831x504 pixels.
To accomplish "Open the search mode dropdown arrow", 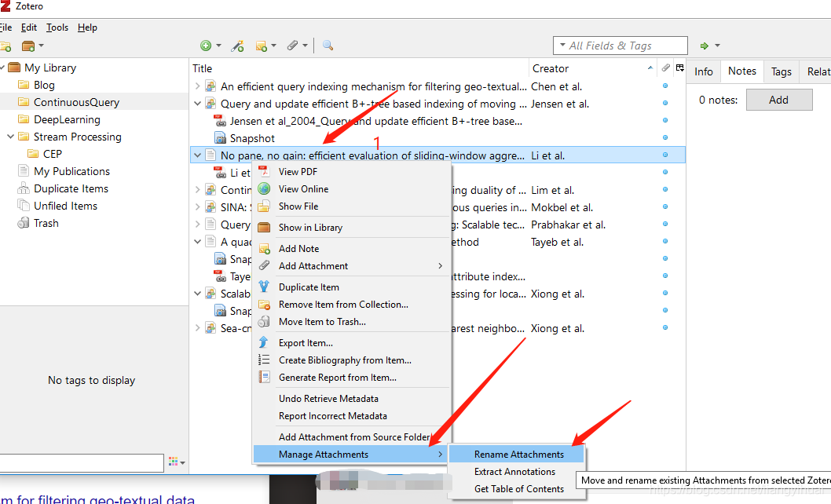I will coord(562,46).
